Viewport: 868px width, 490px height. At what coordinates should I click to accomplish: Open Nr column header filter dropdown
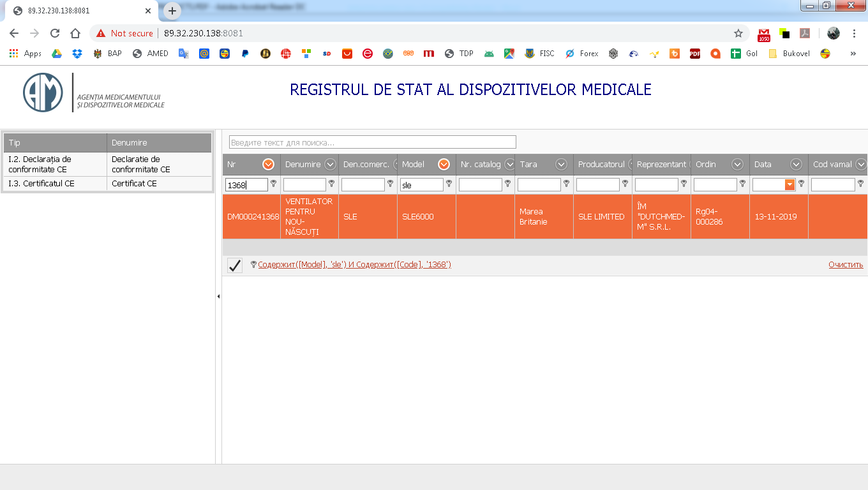[x=269, y=165]
